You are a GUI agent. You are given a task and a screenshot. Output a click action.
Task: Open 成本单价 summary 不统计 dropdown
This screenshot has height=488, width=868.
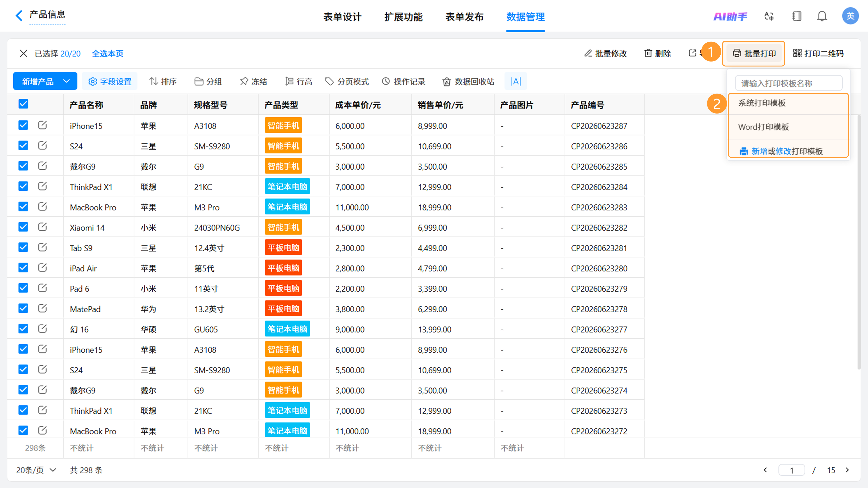[347, 448]
